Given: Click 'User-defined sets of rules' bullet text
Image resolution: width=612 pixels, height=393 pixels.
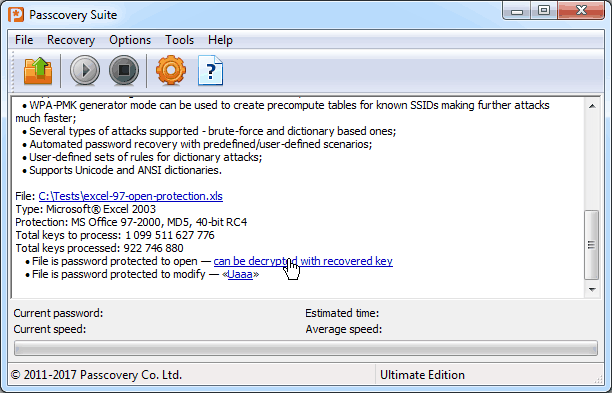Looking at the screenshot, I should [146, 157].
